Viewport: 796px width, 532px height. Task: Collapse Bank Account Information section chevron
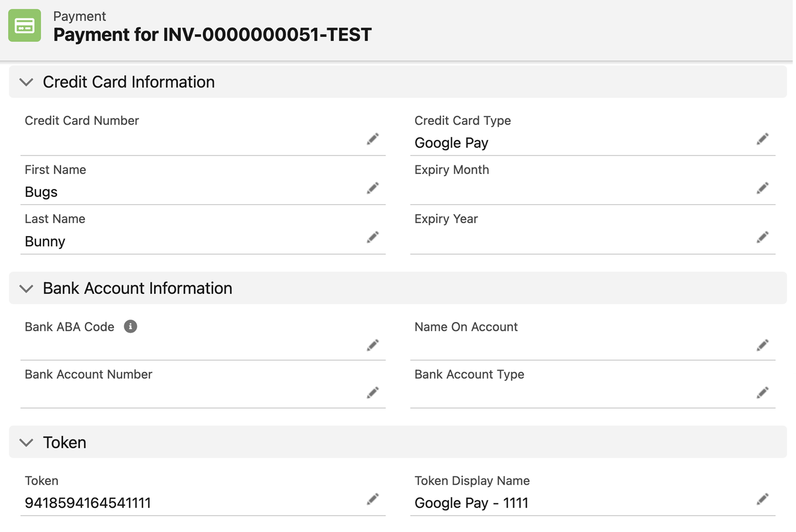click(26, 289)
